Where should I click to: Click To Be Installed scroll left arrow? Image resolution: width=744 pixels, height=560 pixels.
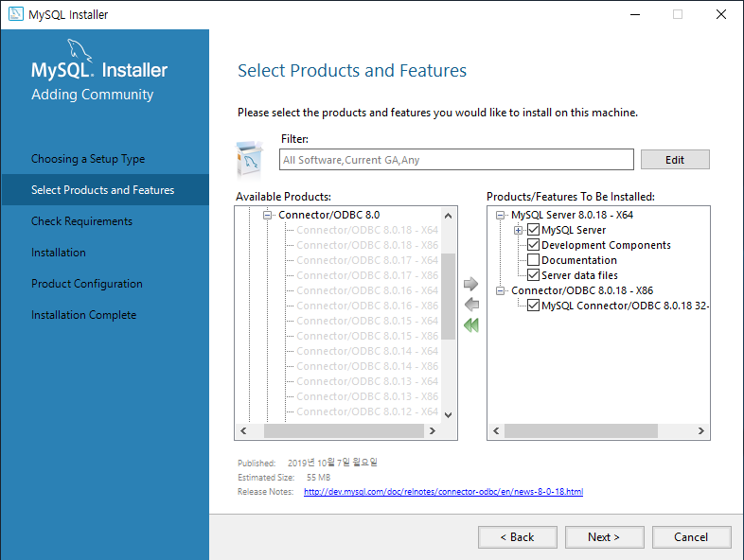[x=496, y=431]
